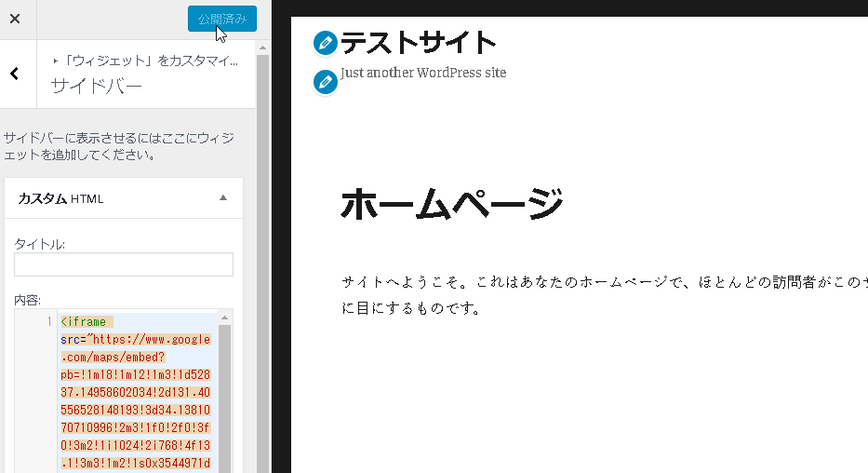Go back using the left chevron arrow

coord(15,74)
